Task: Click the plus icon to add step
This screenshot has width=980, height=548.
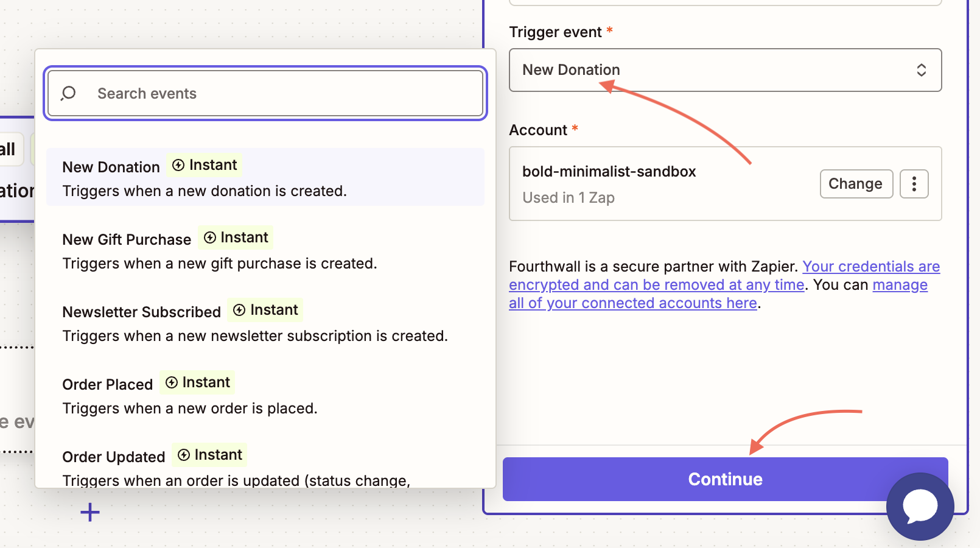Action: (90, 512)
